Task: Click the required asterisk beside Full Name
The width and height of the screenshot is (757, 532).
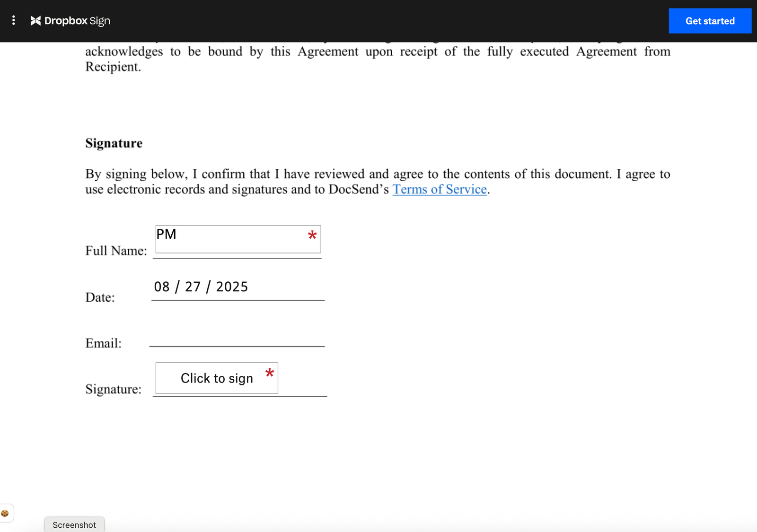Action: [312, 235]
